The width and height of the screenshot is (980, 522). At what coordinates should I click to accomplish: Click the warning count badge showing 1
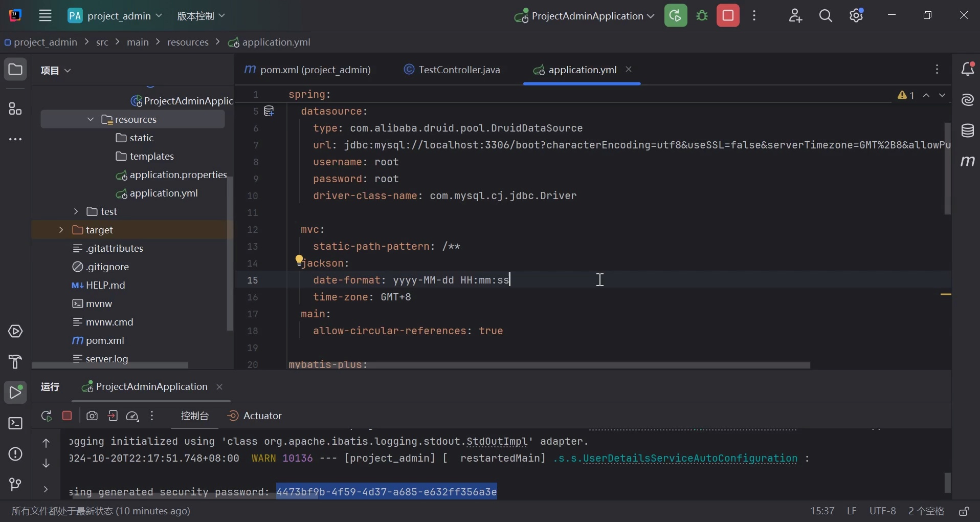(907, 95)
